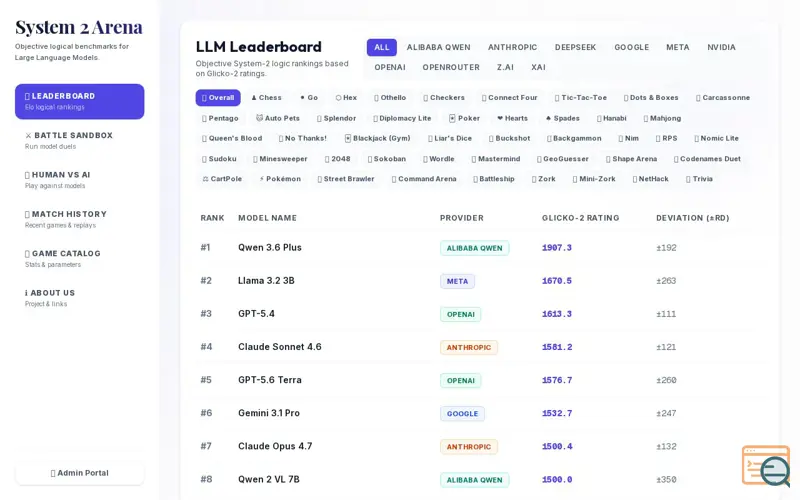Select the Queen's Blood filter
This screenshot has width=800, height=500.
coord(232,138)
